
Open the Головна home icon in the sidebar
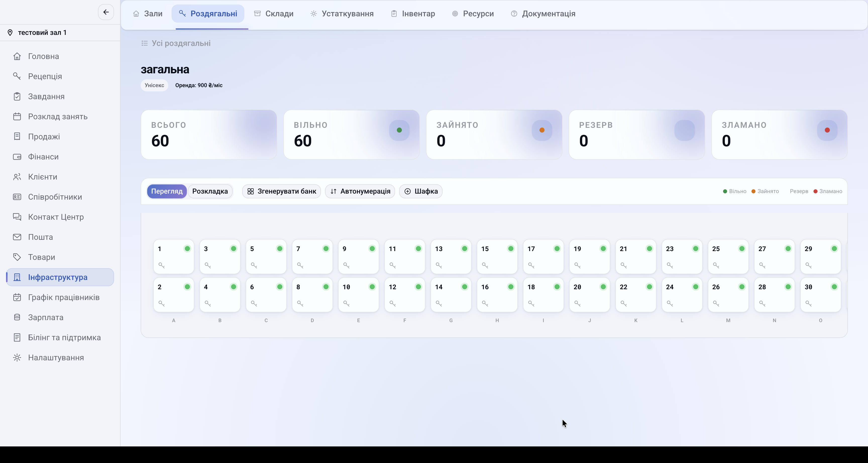tap(17, 56)
